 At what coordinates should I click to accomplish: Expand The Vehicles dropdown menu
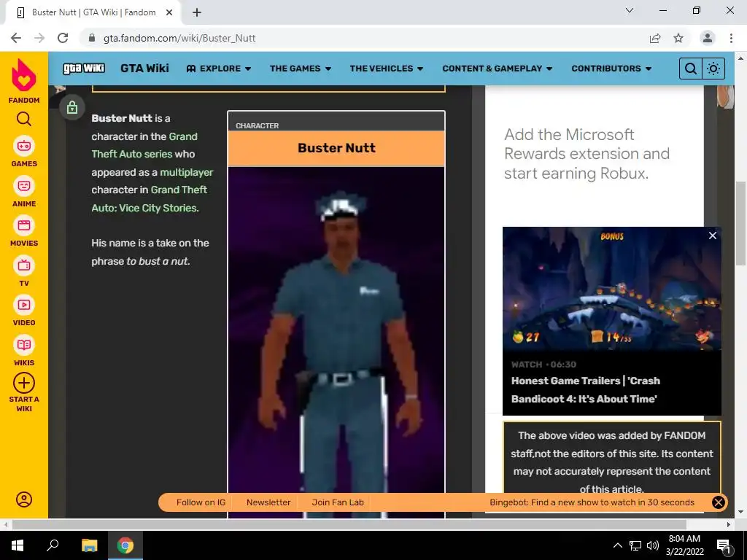point(387,69)
